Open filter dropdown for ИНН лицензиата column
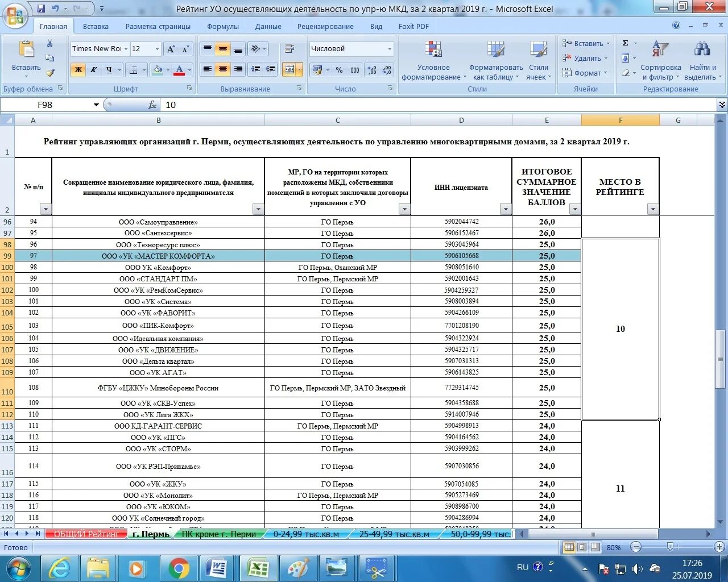 (x=506, y=209)
